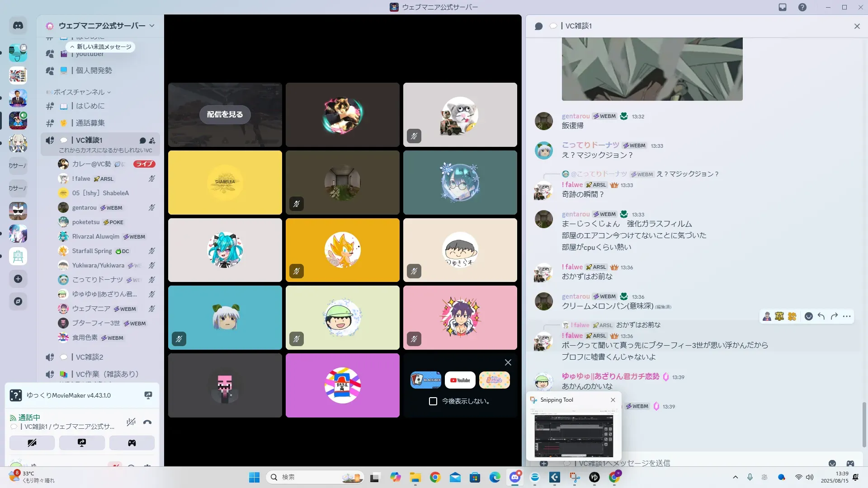Open the discover servers compass icon
The height and width of the screenshot is (488, 868).
point(18,301)
